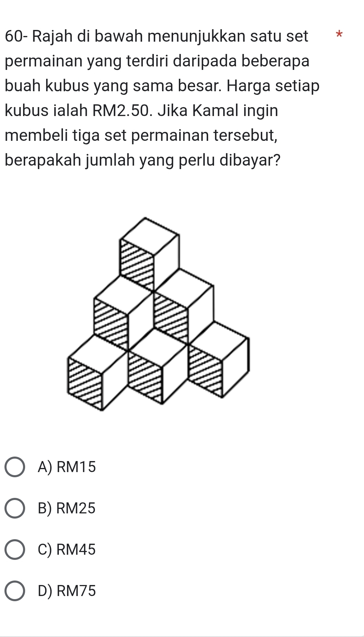Click the 'membeli tiga set permainan tersebut' line

(x=142, y=136)
